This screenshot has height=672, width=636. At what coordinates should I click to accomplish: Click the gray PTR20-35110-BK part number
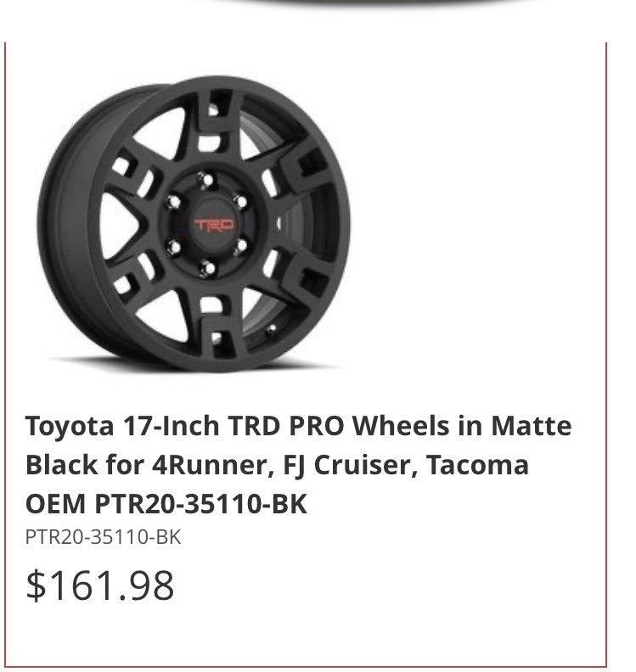104,537
